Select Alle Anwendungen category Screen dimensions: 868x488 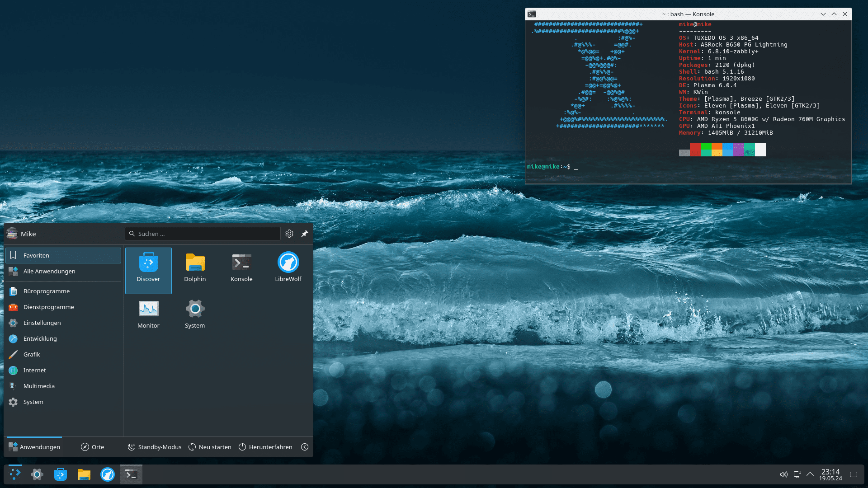(x=63, y=271)
